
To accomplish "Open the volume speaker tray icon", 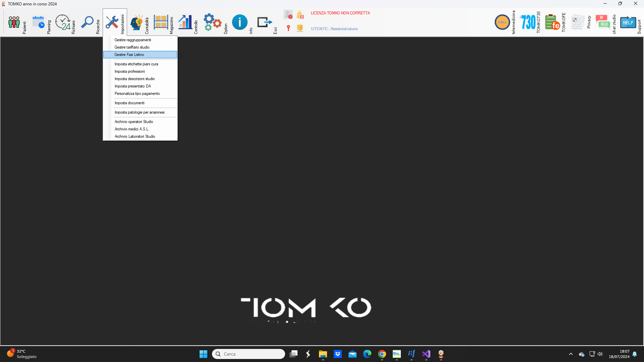I will (x=600, y=354).
